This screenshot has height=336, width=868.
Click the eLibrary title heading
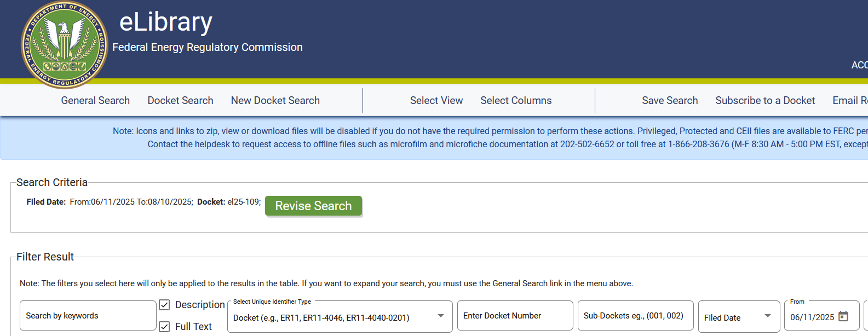166,22
